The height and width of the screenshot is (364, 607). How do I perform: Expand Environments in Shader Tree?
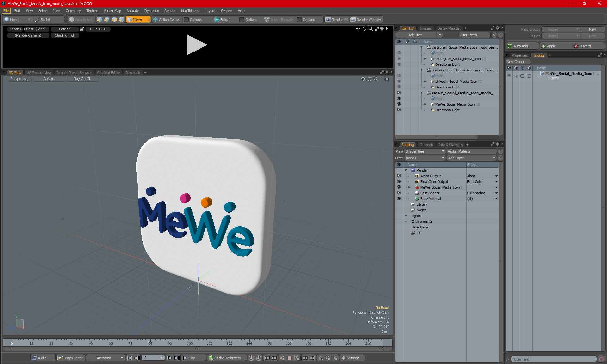click(406, 221)
